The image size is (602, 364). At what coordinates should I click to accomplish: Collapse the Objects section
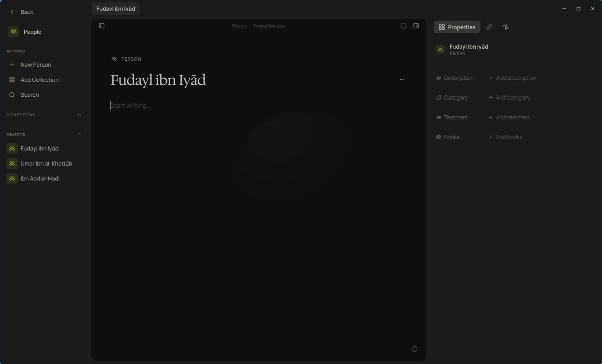coord(79,134)
